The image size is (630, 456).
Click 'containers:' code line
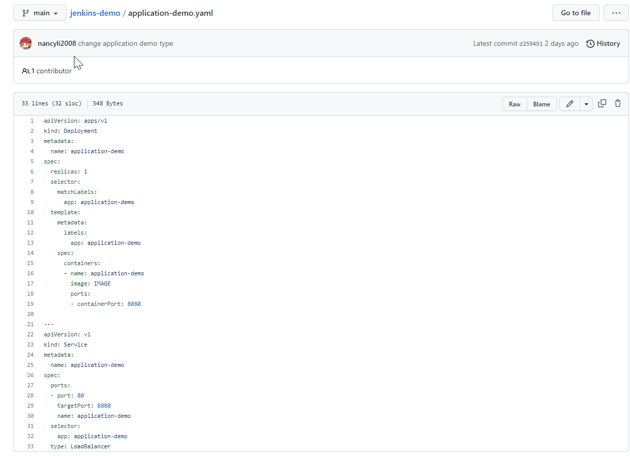coord(82,263)
